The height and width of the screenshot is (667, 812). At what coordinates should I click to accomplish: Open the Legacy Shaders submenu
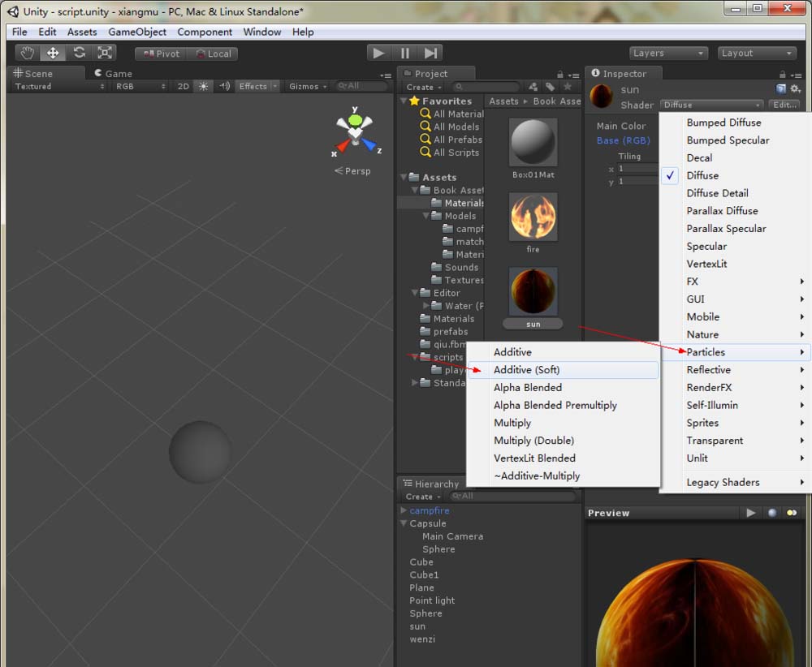click(x=736, y=482)
